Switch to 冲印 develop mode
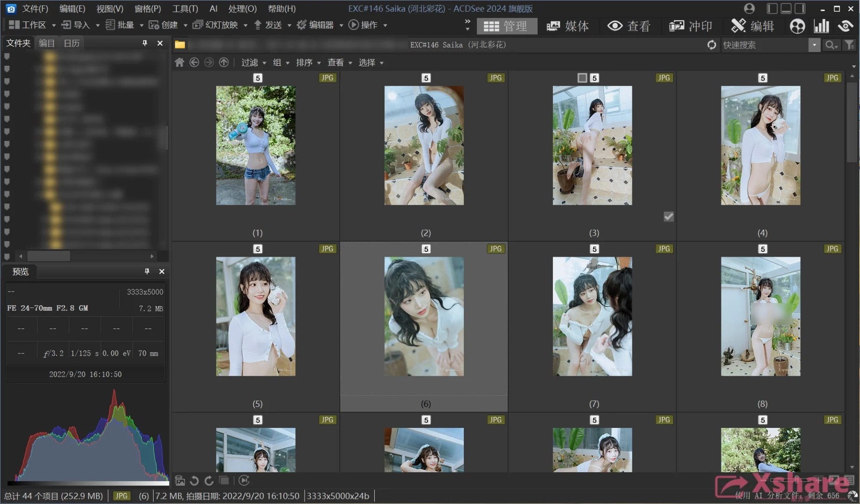The width and height of the screenshot is (860, 504). click(x=691, y=26)
